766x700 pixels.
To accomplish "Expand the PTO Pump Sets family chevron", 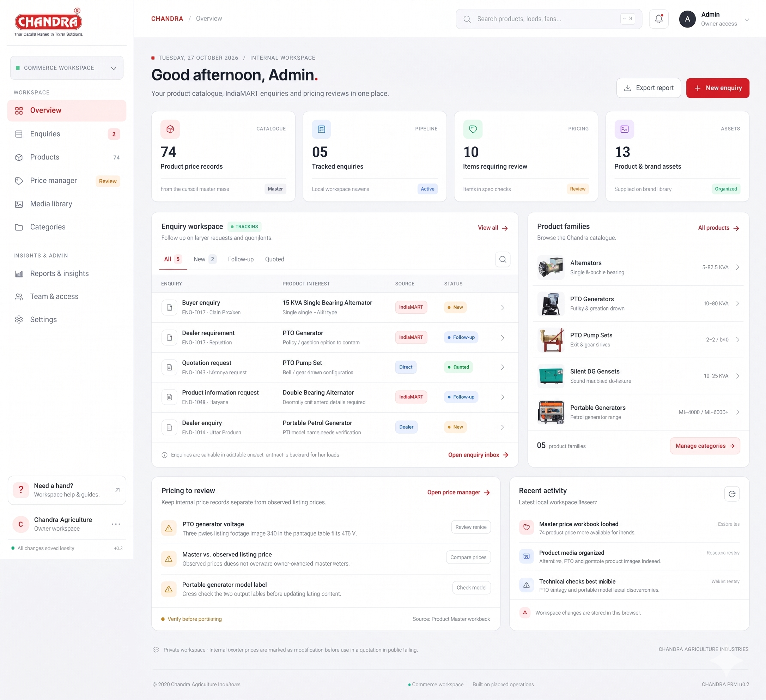I will click(x=737, y=339).
